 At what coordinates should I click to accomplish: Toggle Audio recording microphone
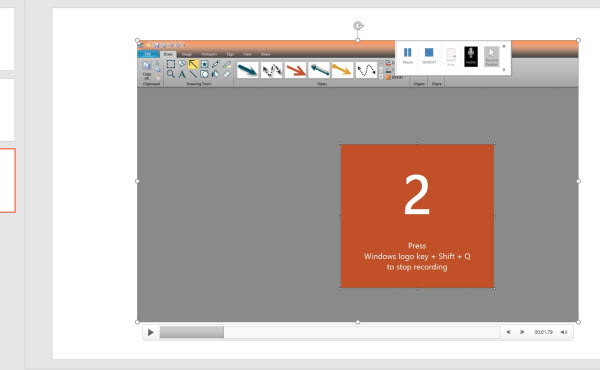pyautogui.click(x=471, y=57)
